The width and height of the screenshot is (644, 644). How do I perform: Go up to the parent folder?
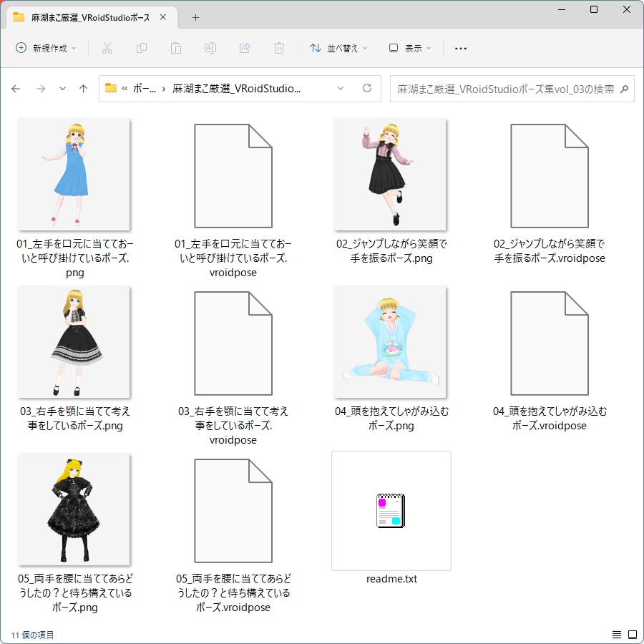pos(83,88)
